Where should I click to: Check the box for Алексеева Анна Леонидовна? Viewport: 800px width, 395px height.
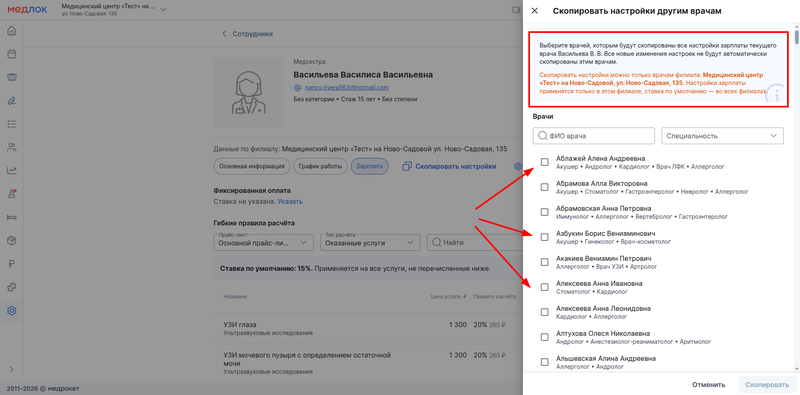545,312
